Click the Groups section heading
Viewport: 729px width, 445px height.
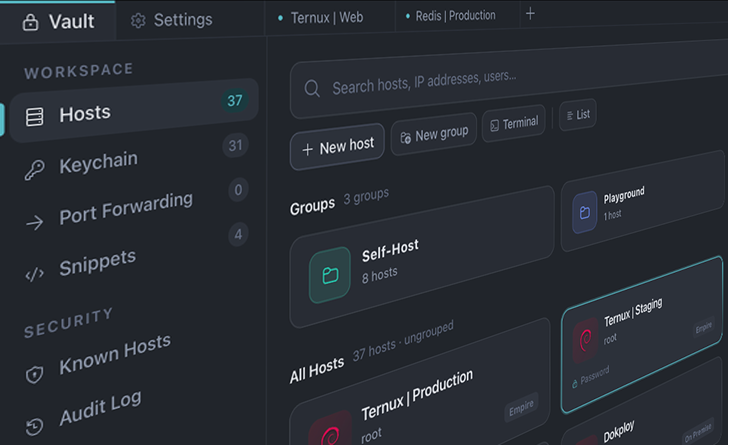click(x=312, y=207)
